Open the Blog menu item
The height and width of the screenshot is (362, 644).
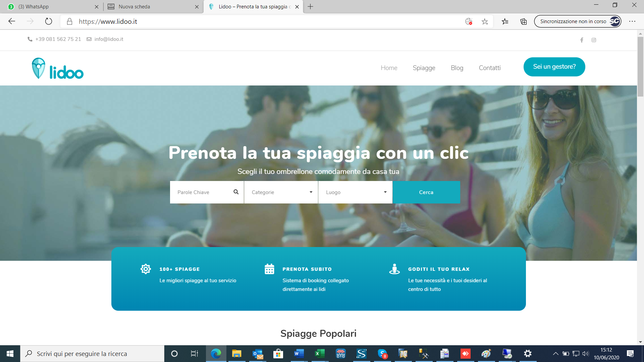457,68
